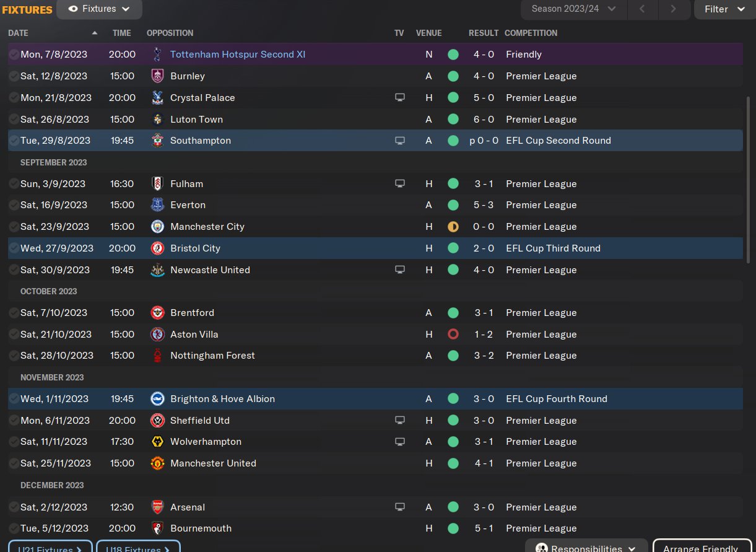
Task: Sort fixtures by the Date column header
Action: pyautogui.click(x=19, y=33)
